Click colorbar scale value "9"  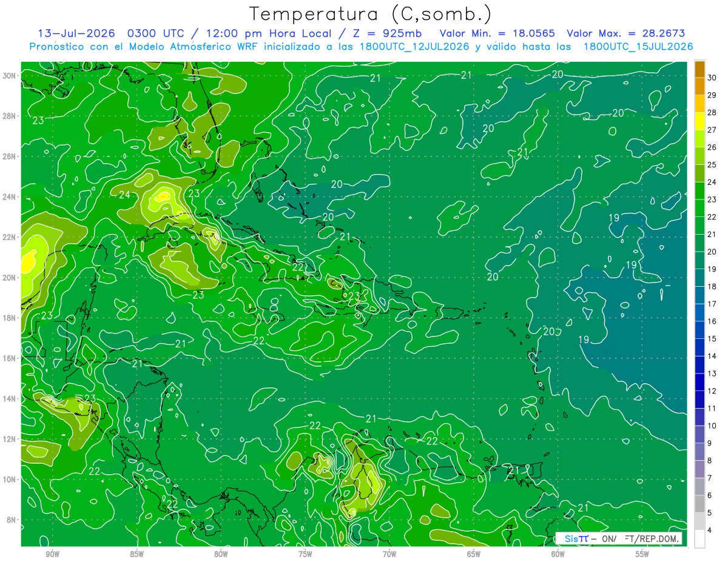(710, 443)
